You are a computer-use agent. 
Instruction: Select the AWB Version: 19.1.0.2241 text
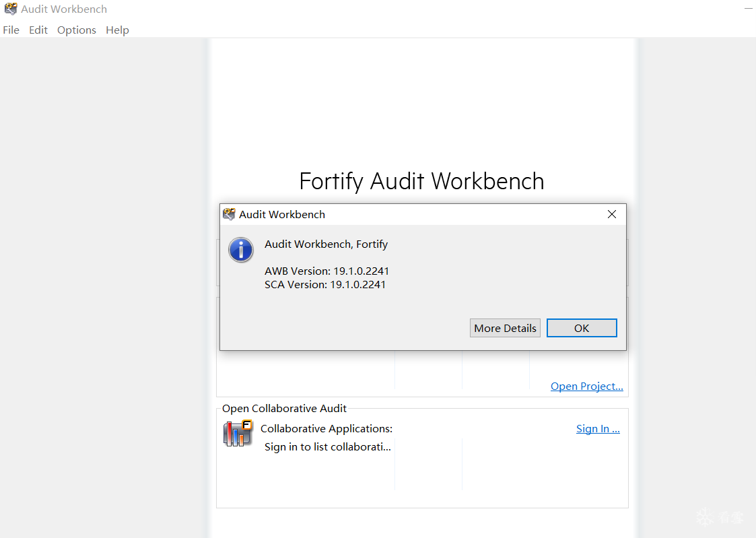327,271
